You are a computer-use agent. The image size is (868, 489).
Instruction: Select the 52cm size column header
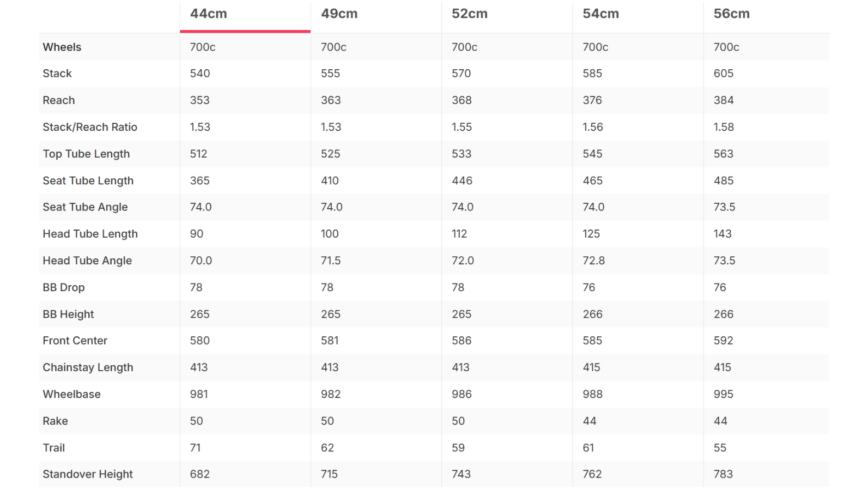coord(470,14)
